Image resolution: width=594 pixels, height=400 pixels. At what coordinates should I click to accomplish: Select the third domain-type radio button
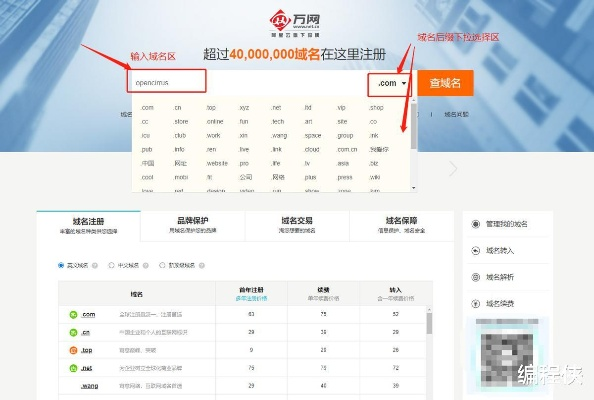click(162, 265)
